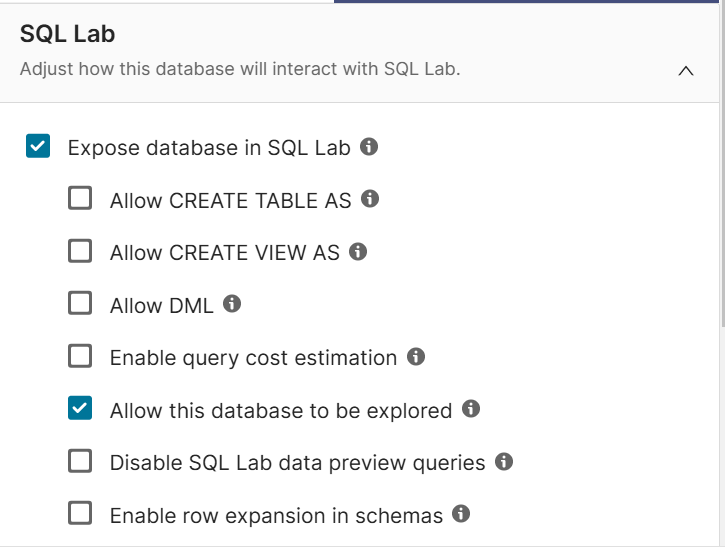Turn on Enable query cost estimation checkbox
Image resolution: width=725 pixels, height=551 pixels.
tap(80, 357)
